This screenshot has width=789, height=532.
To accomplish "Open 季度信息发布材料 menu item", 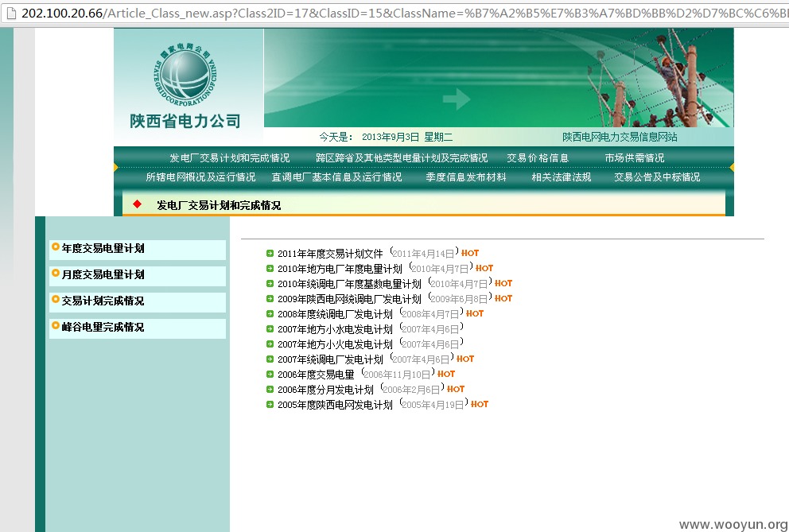I will tap(466, 177).
